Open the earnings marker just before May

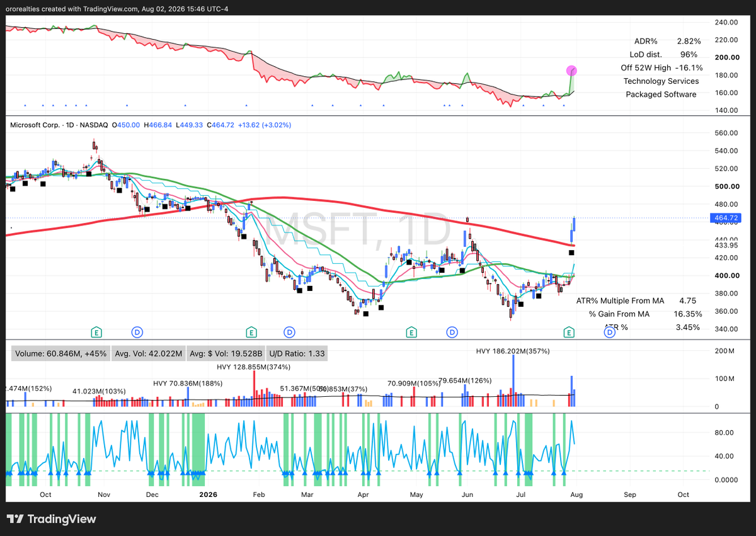(411, 331)
